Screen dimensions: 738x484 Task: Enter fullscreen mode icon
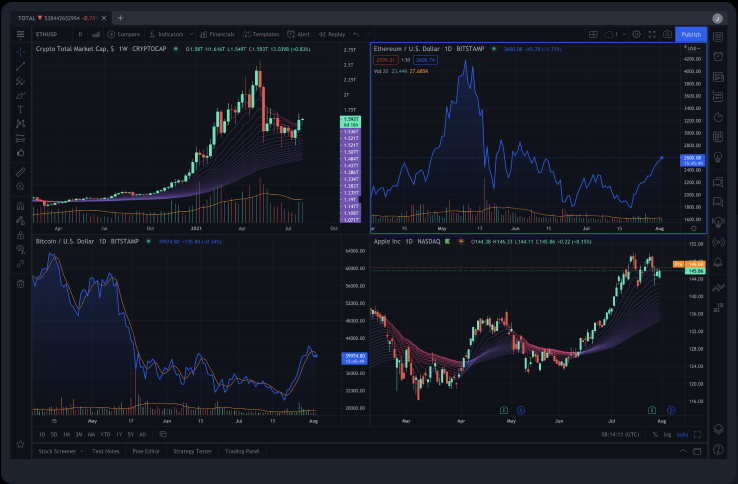pos(652,34)
